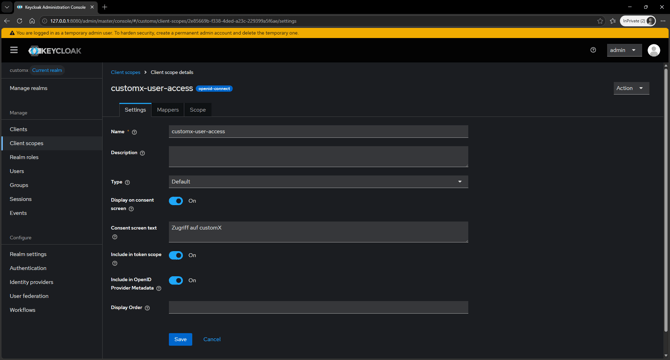Go to browser home page

pyautogui.click(x=32, y=21)
